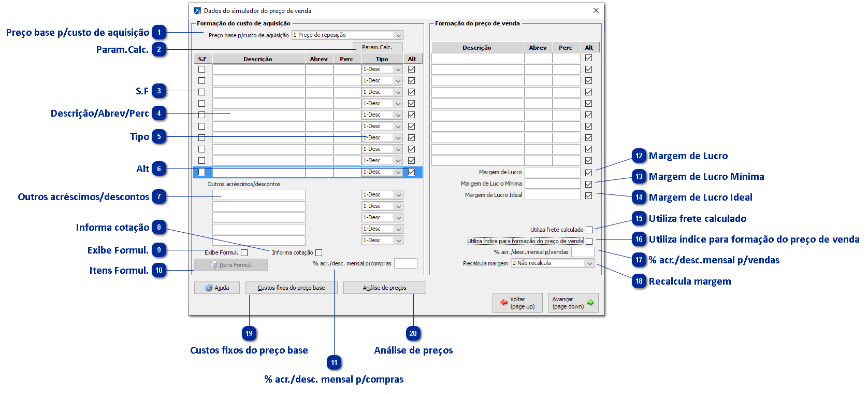Click the help icon on the Ajuda button
The height and width of the screenshot is (394, 868).
point(209,288)
